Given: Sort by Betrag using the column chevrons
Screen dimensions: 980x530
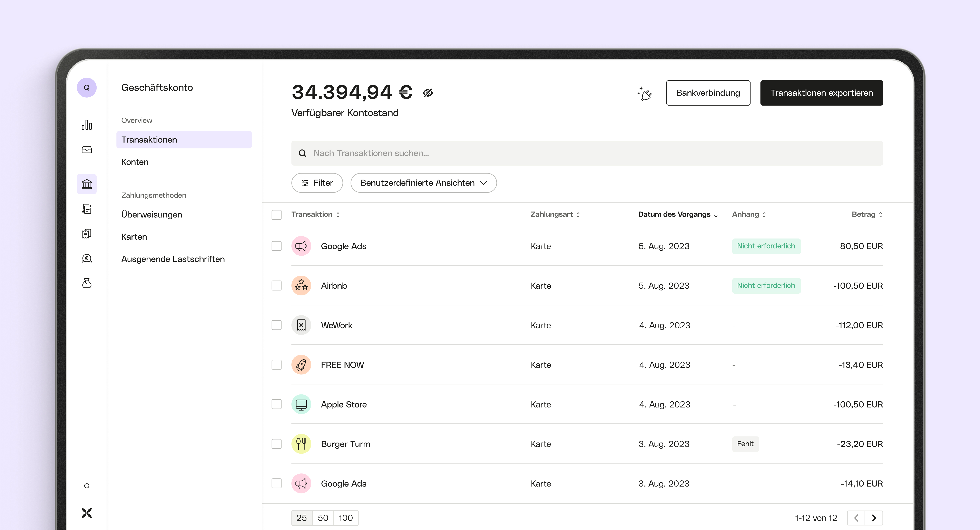Looking at the screenshot, I should click(x=880, y=214).
